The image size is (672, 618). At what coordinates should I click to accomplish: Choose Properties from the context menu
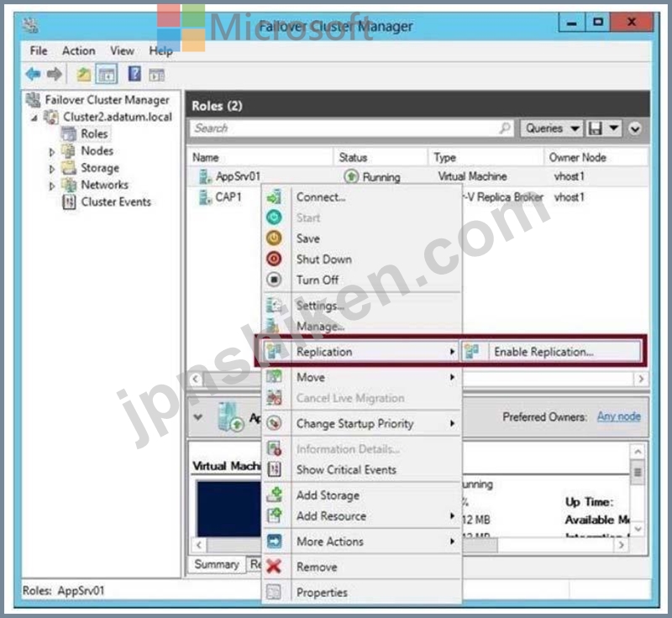322,592
